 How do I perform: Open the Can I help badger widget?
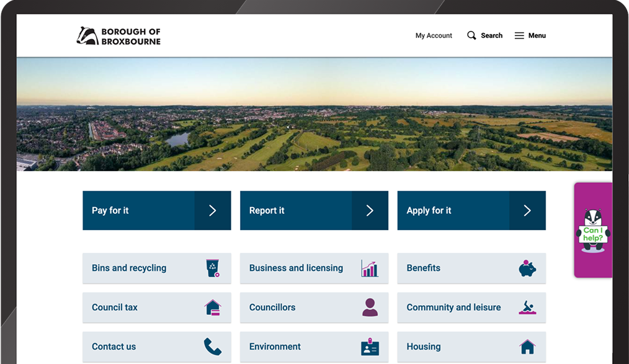pos(593,231)
